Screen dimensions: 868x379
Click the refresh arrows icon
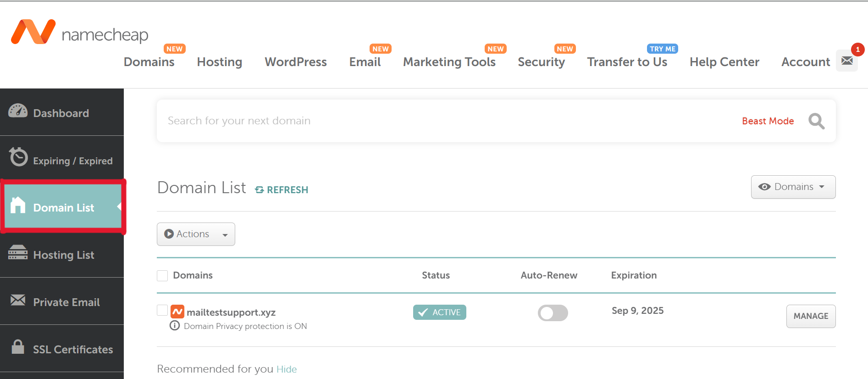260,190
